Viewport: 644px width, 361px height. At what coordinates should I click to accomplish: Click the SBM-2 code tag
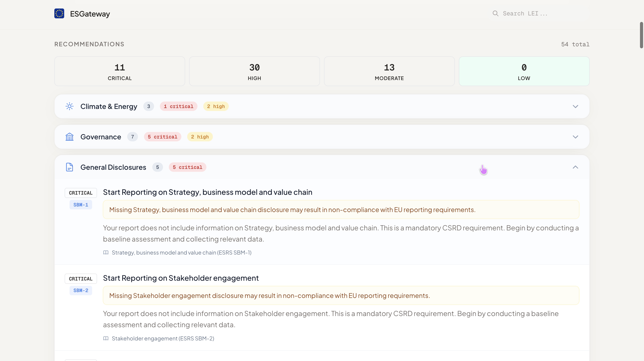coord(80,291)
